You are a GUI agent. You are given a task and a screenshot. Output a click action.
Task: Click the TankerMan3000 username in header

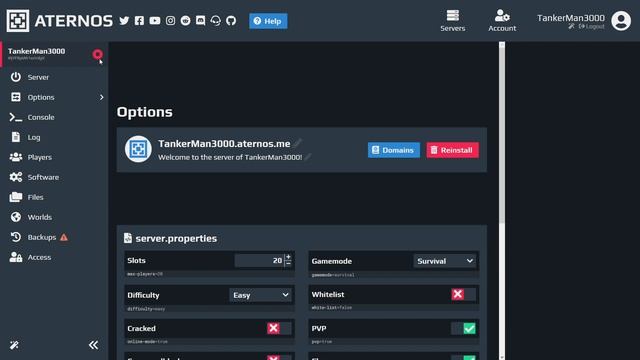point(571,18)
